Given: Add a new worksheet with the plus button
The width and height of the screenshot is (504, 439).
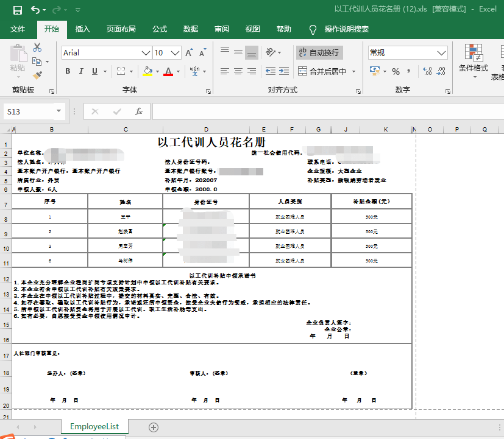Looking at the screenshot, I should [154, 427].
